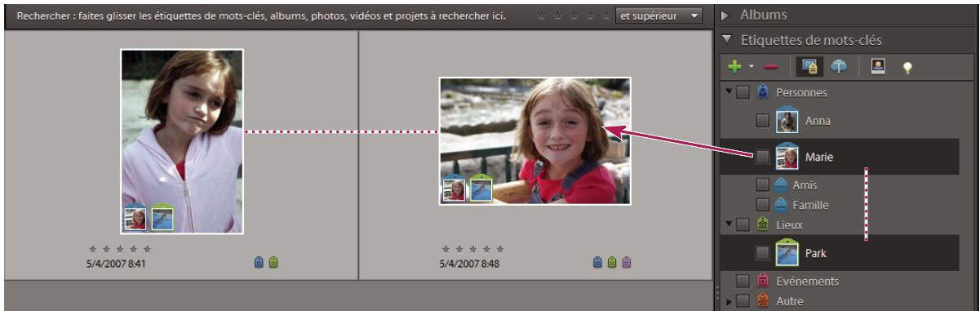The image size is (980, 311).
Task: Expand the Autre category triangle
Action: click(x=729, y=302)
